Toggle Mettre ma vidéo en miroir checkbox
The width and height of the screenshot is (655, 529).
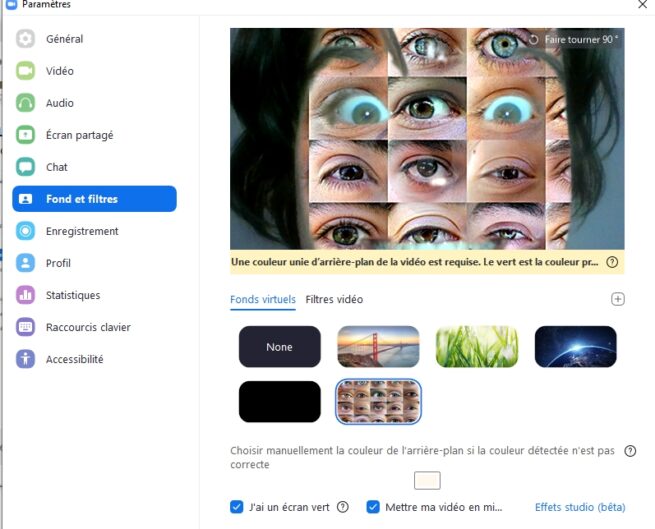(373, 507)
